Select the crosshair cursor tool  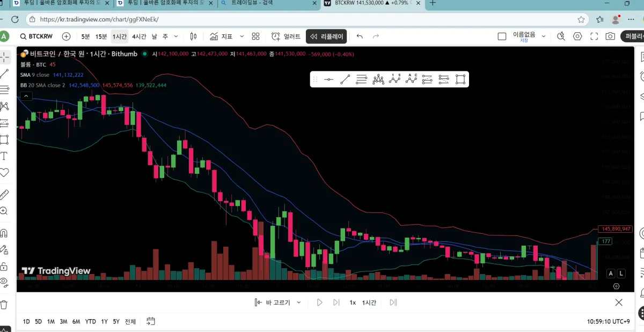coord(4,57)
